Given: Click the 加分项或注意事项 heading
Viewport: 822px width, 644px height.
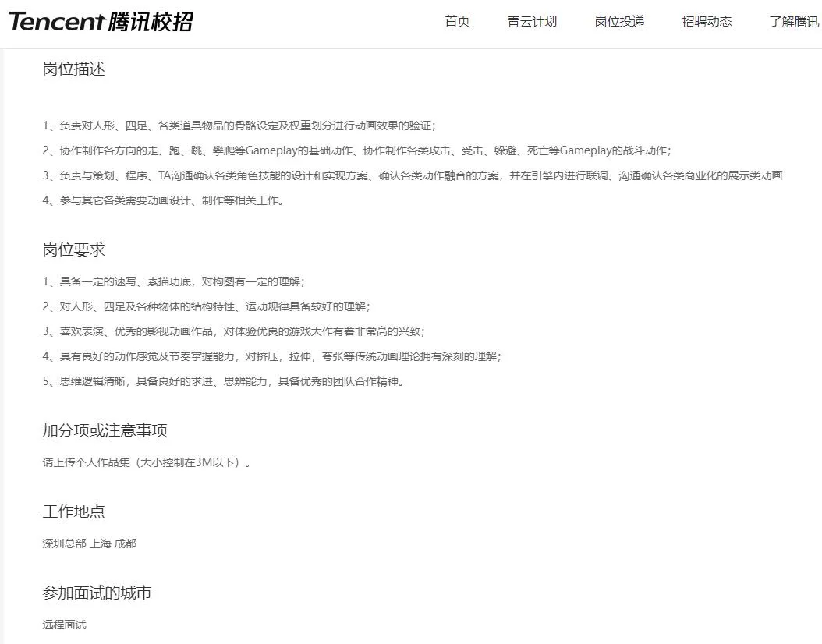Looking at the screenshot, I should coord(107,430).
